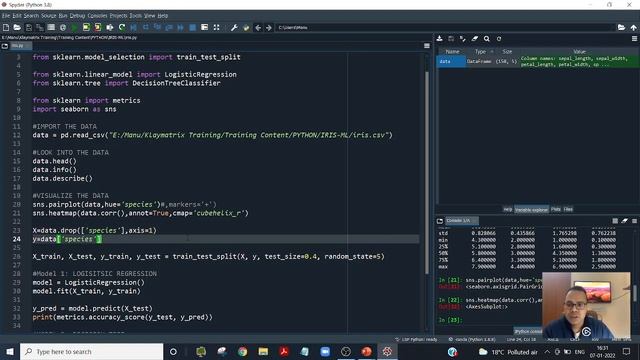Re-run the last script
The image size is (640, 360).
[122, 27]
